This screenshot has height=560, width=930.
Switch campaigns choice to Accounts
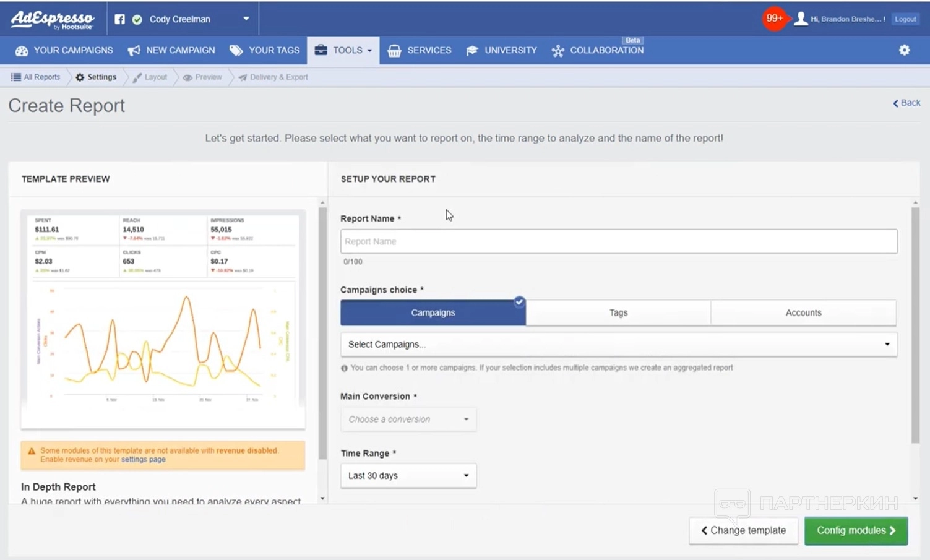(803, 313)
